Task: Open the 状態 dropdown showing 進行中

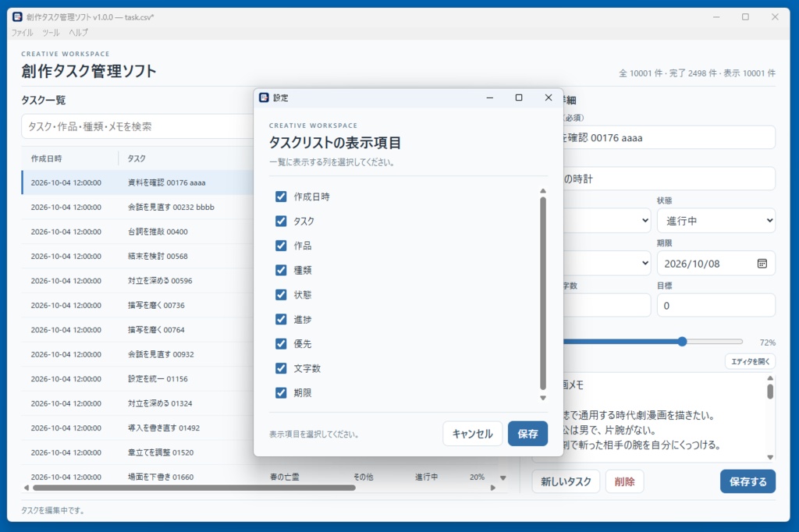Action: pos(716,221)
